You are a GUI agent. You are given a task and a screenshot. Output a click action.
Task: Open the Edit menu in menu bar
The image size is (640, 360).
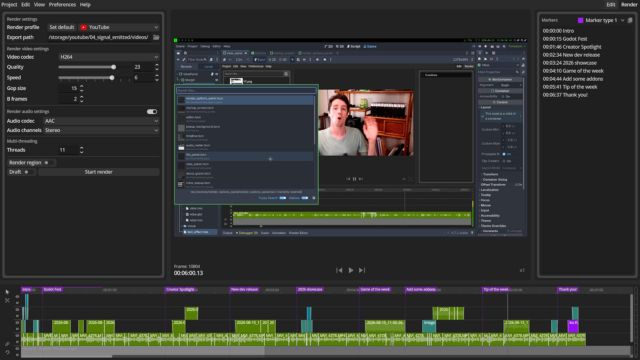coord(25,4)
